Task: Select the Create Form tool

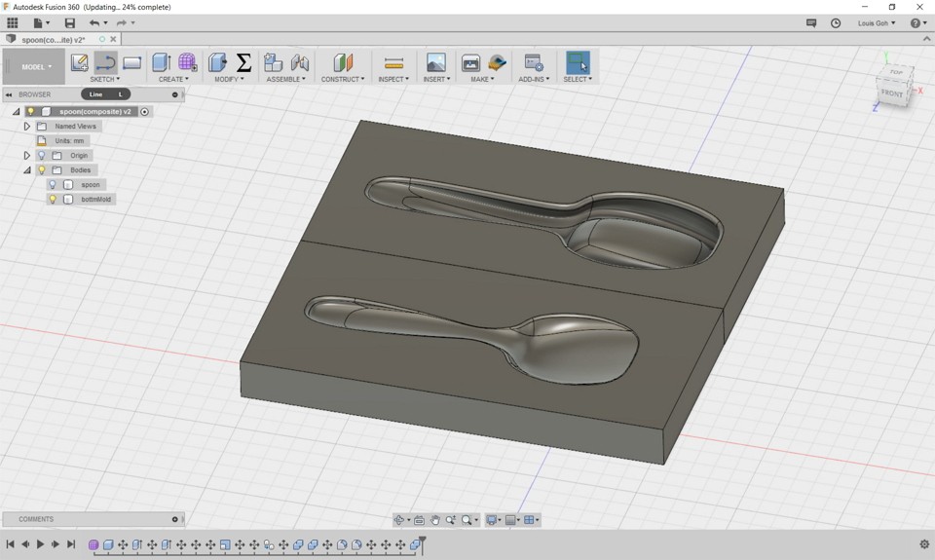Action: tap(187, 62)
